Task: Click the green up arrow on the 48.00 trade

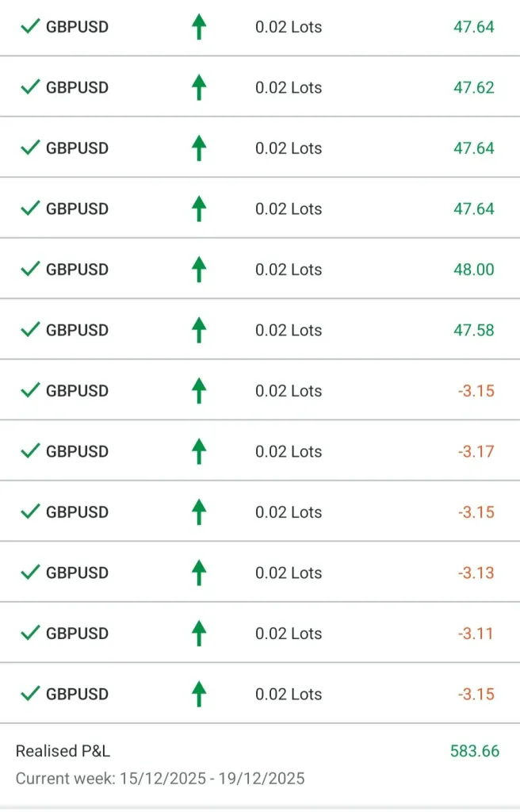Action: click(199, 270)
